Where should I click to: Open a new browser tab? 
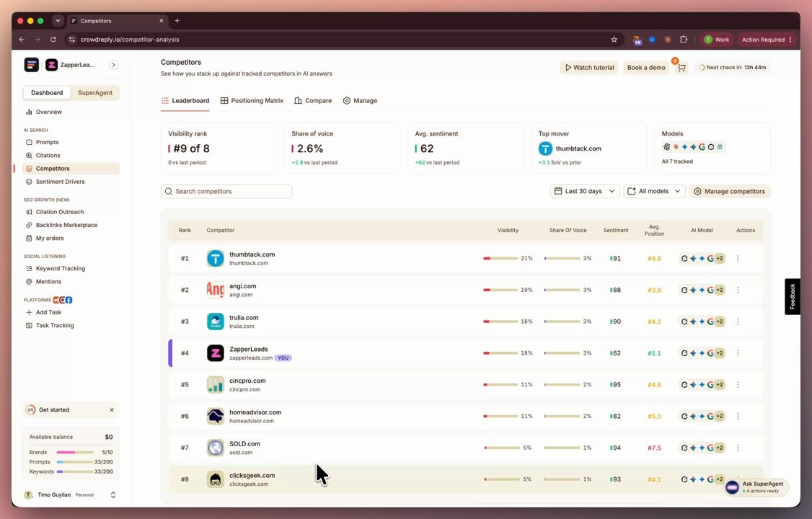pyautogui.click(x=177, y=21)
